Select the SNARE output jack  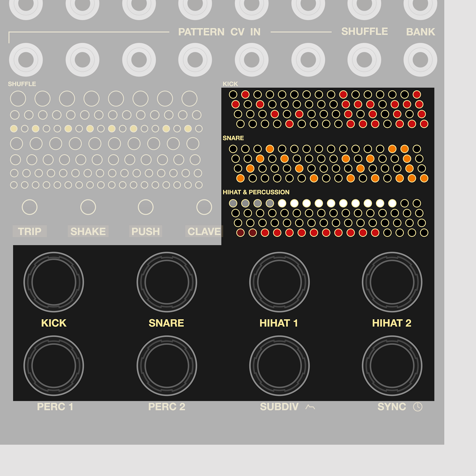[167, 282]
